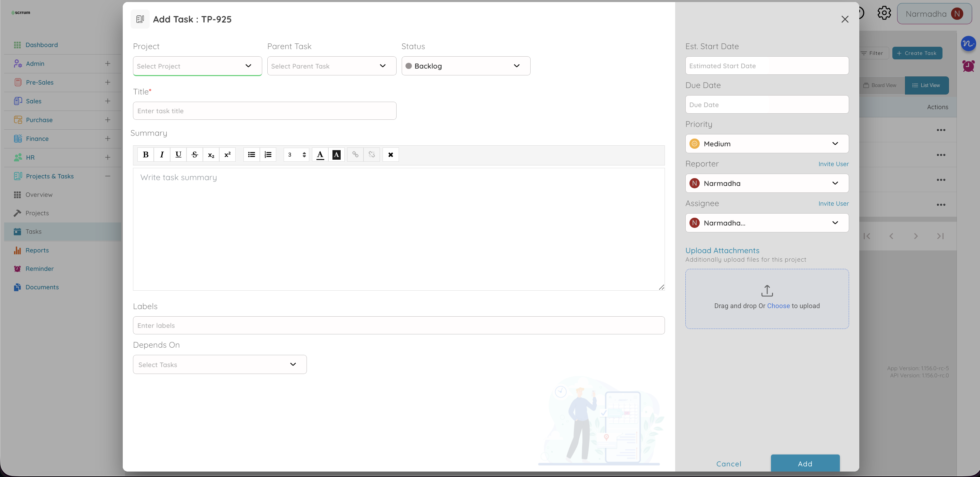
Task: Insert a numbered list in the summary
Action: (268, 155)
